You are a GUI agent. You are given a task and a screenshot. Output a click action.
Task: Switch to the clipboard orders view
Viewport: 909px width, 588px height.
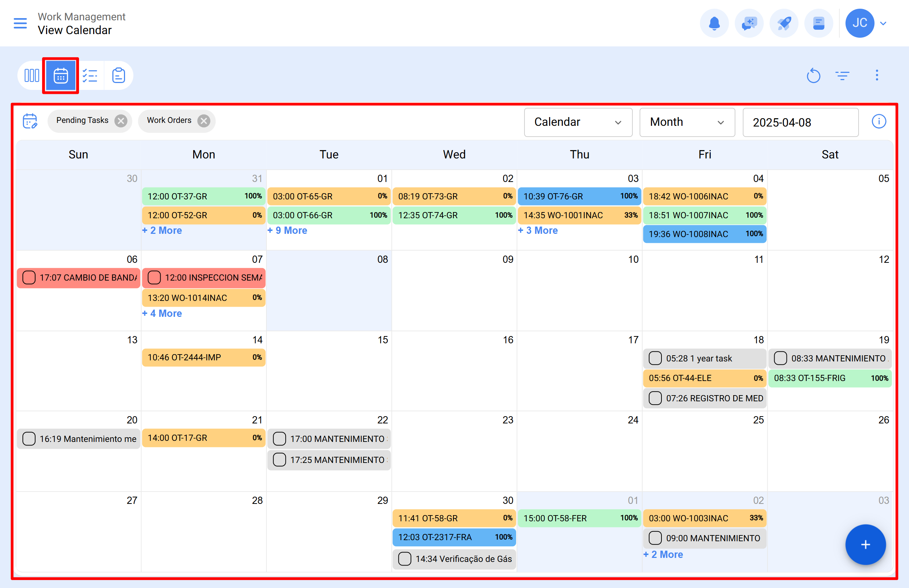pyautogui.click(x=119, y=75)
